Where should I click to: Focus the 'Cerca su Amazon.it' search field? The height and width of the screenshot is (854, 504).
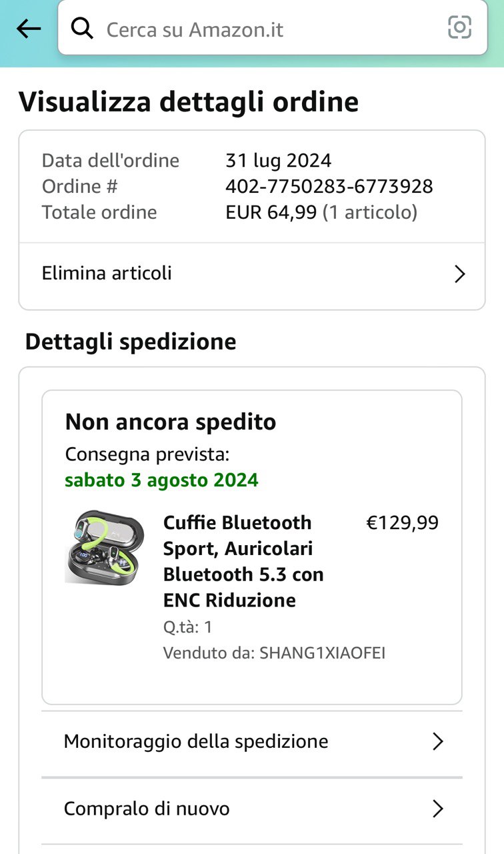click(x=267, y=29)
